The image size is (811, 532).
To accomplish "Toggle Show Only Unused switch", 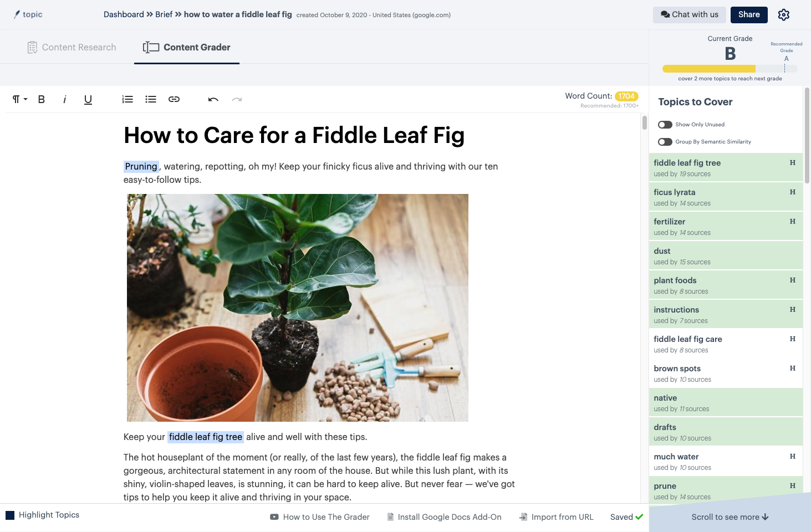I will [x=665, y=125].
